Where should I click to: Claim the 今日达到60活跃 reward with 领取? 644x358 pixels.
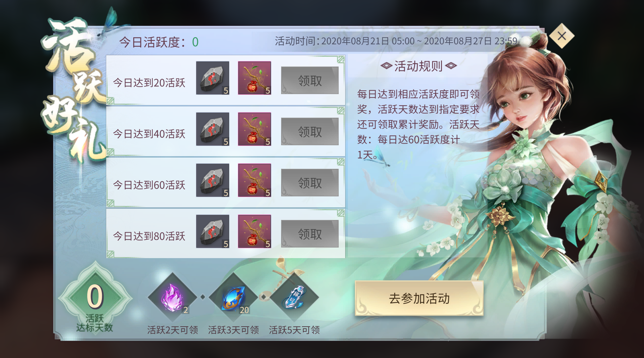[310, 183]
